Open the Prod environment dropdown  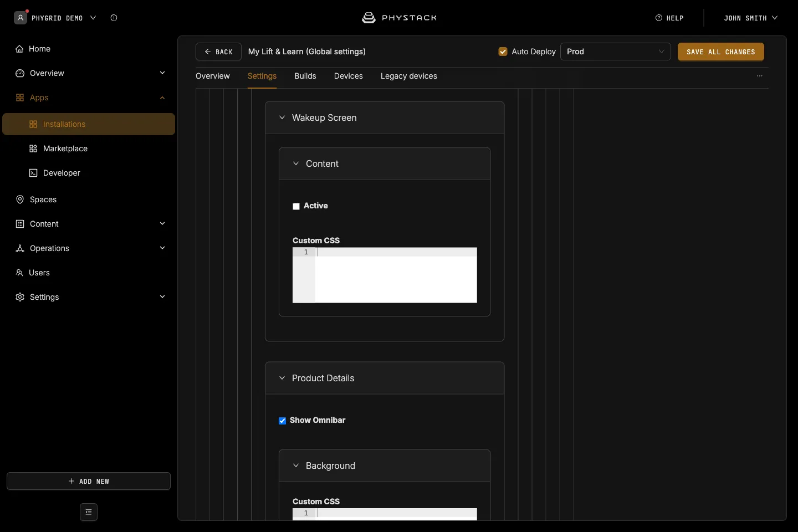click(616, 52)
